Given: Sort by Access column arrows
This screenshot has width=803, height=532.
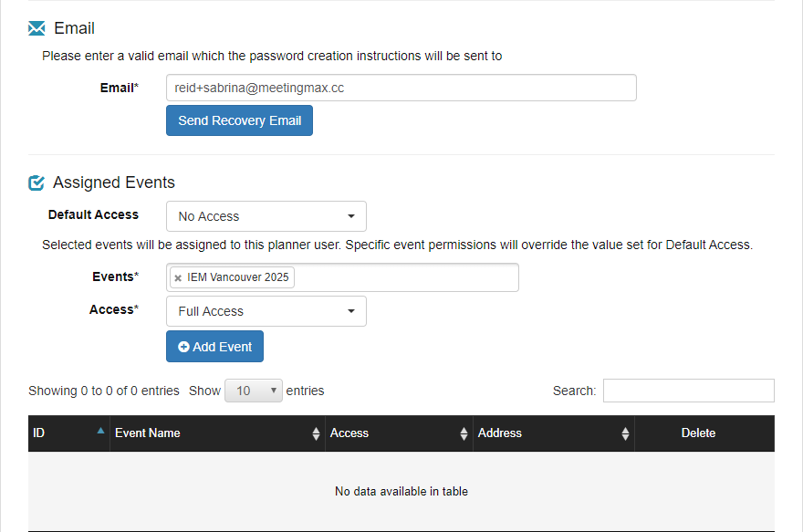Looking at the screenshot, I should tap(464, 433).
